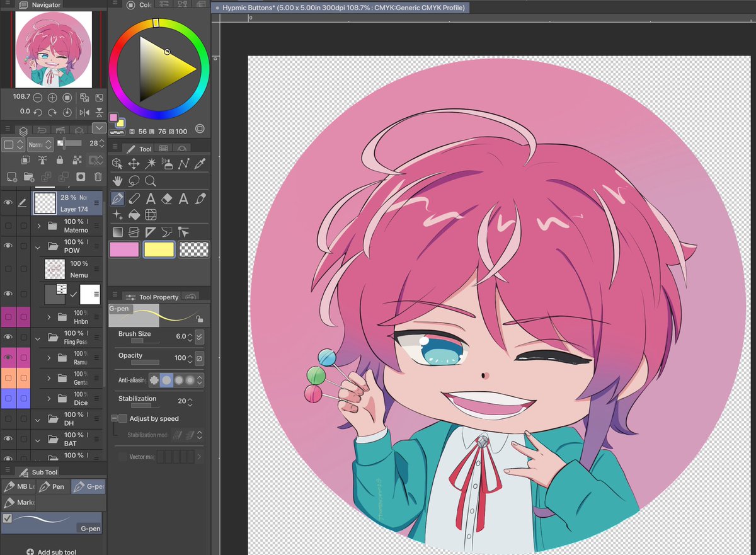Image resolution: width=756 pixels, height=555 pixels.
Task: Select the yellow sub color swatch
Action: 159,249
